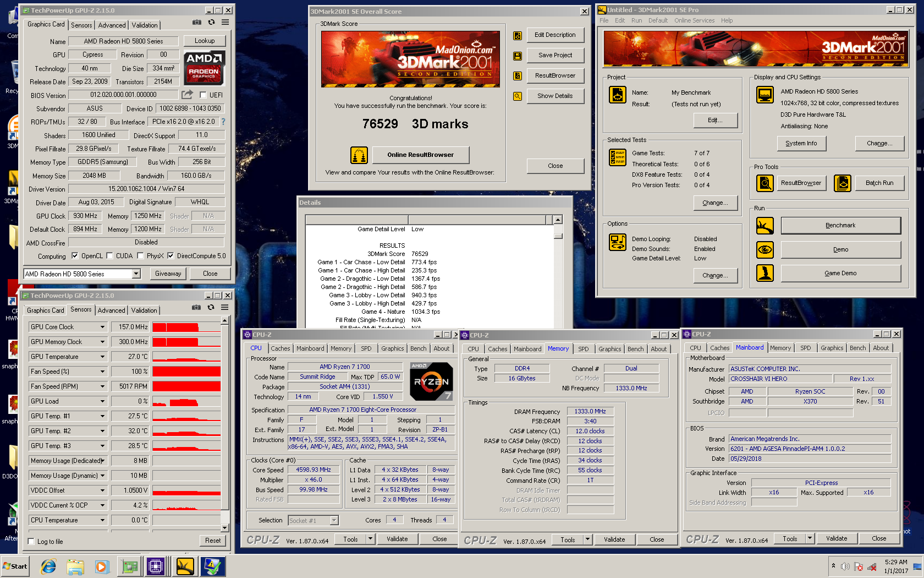Click Validate in CPU-Z Memory window
Viewport: 924px width, 578px height.
click(x=614, y=539)
